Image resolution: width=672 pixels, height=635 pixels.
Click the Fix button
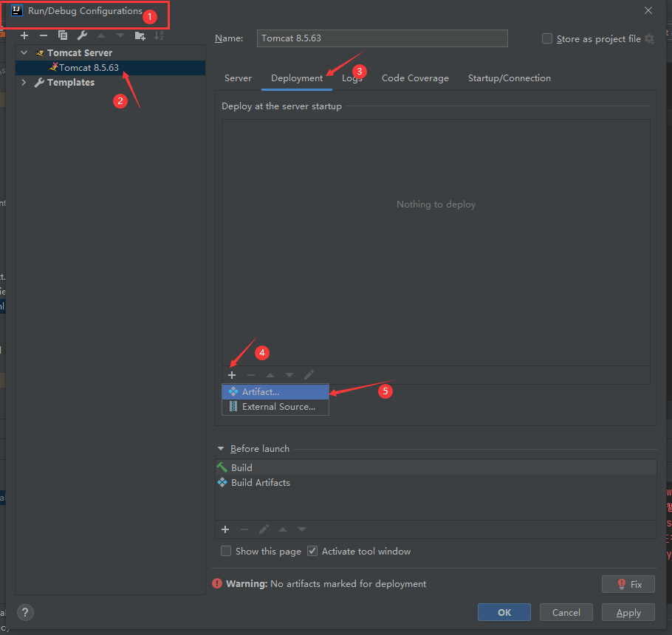pyautogui.click(x=628, y=585)
